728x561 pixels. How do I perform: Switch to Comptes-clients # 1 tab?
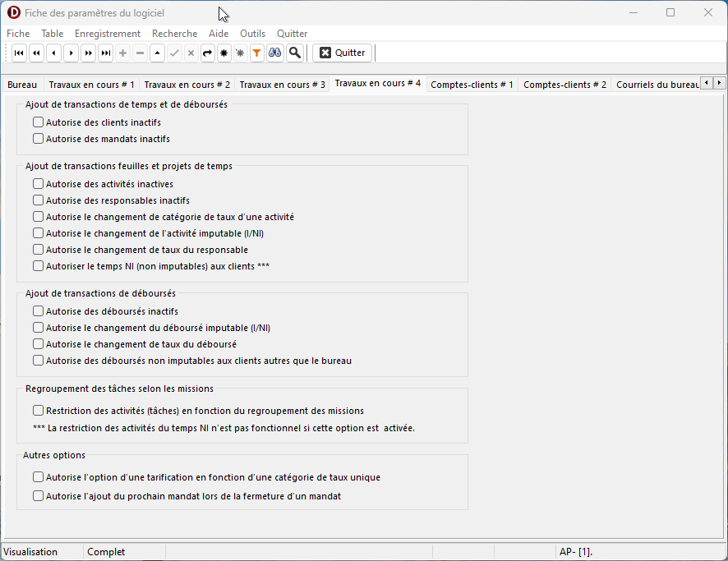[472, 85]
